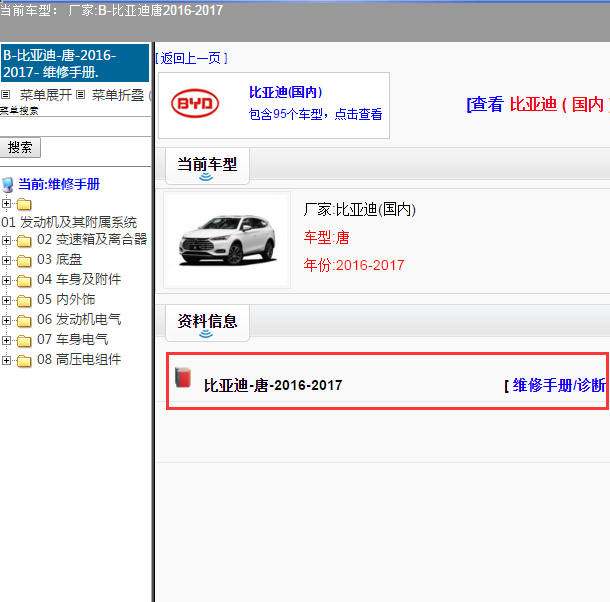Viewport: 610px width, 602px height.
Task: Expand the 01 发动机及其附属系统 tree node
Action: pos(6,203)
